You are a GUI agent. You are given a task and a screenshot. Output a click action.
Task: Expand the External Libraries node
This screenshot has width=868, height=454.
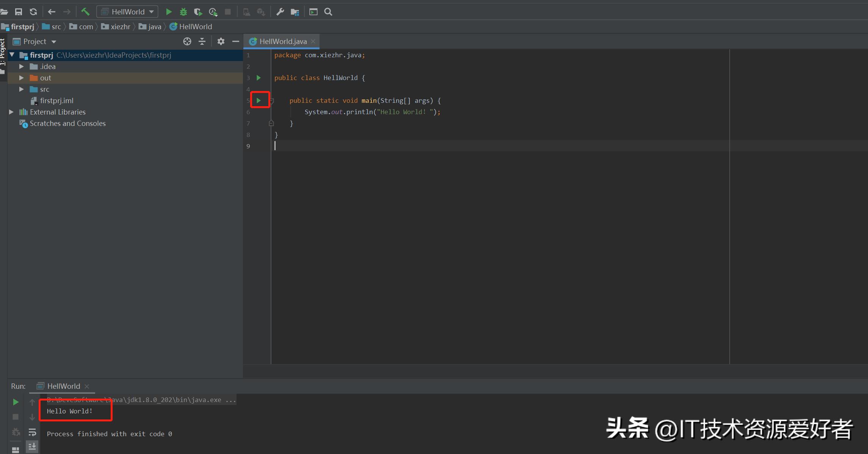[x=11, y=112]
